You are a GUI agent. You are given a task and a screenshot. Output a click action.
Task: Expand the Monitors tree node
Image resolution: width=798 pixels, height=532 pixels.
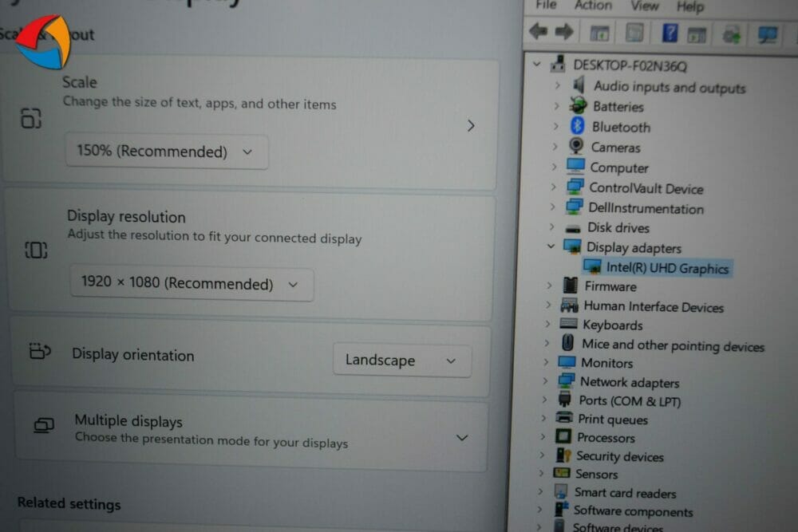point(546,361)
